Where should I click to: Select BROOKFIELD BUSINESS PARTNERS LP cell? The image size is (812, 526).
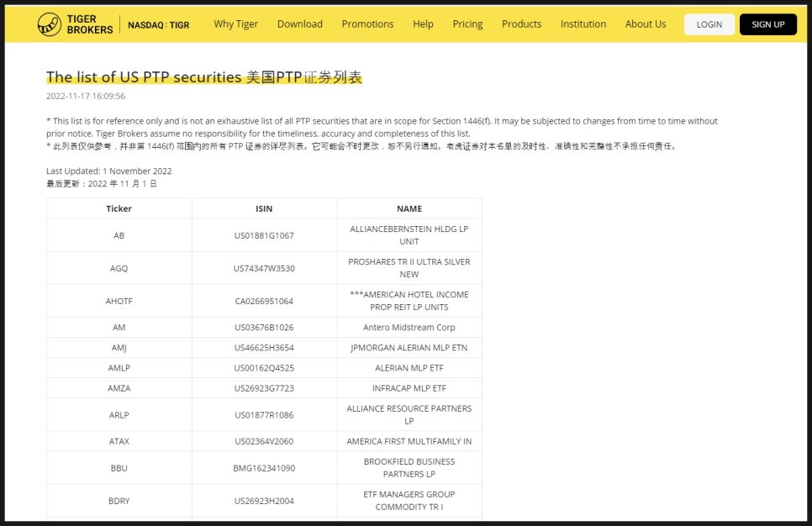[x=409, y=468]
